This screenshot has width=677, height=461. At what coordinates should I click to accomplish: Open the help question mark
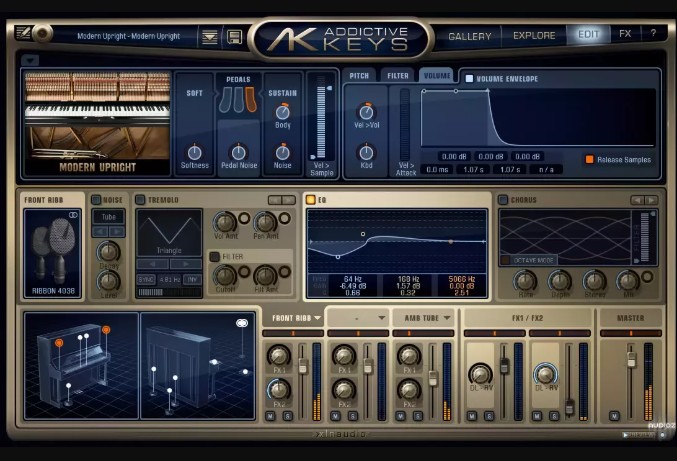(x=653, y=33)
